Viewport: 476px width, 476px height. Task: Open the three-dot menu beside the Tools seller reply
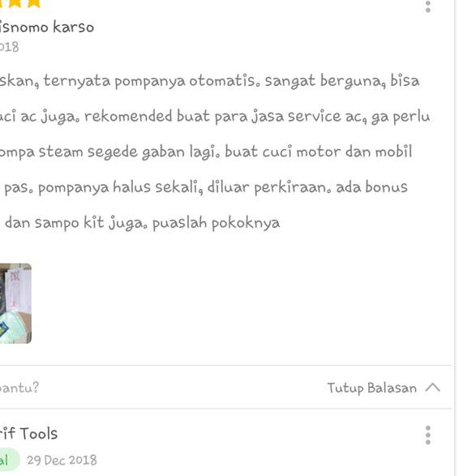coord(427,435)
